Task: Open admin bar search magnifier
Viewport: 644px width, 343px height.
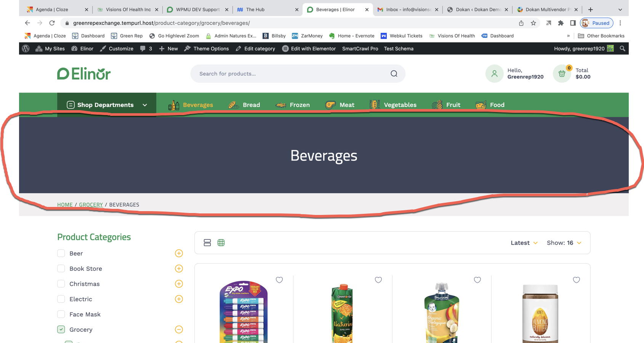Action: pos(622,48)
